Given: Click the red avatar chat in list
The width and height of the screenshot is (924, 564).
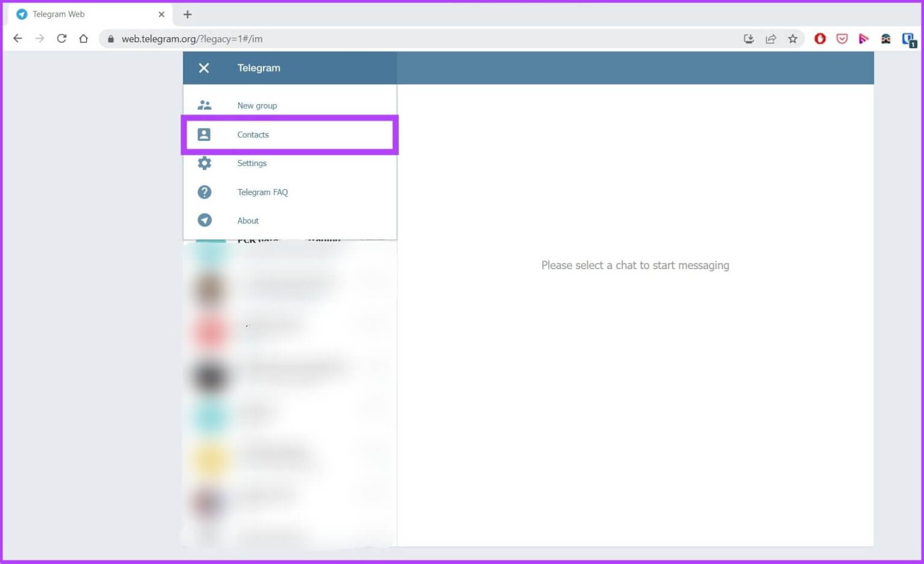Looking at the screenshot, I should tap(290, 332).
